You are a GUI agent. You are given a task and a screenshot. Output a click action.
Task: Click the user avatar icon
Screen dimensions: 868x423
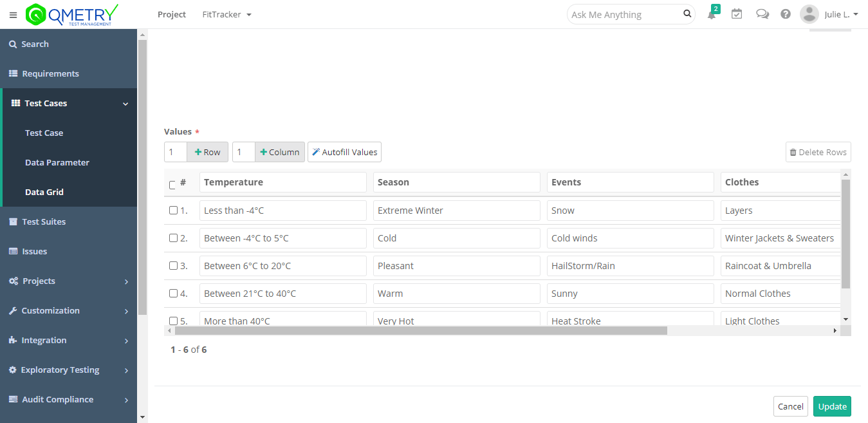(809, 14)
